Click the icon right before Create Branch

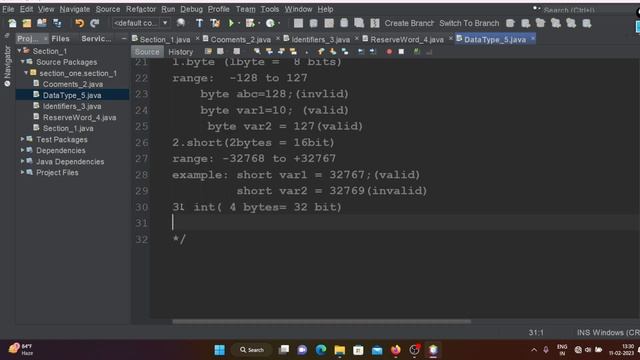tap(375, 23)
